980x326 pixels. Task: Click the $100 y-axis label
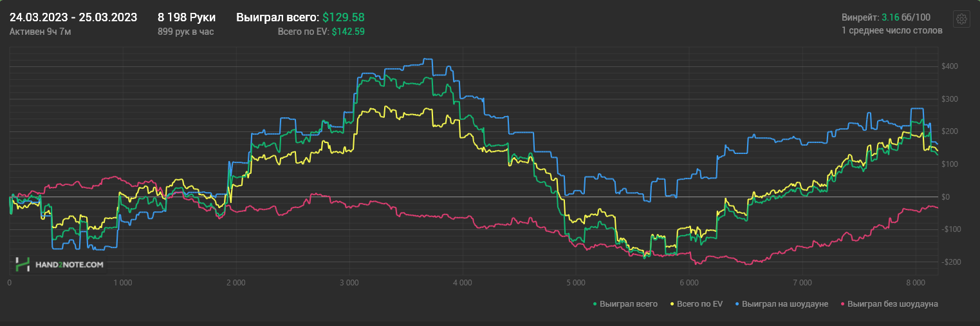coord(950,164)
